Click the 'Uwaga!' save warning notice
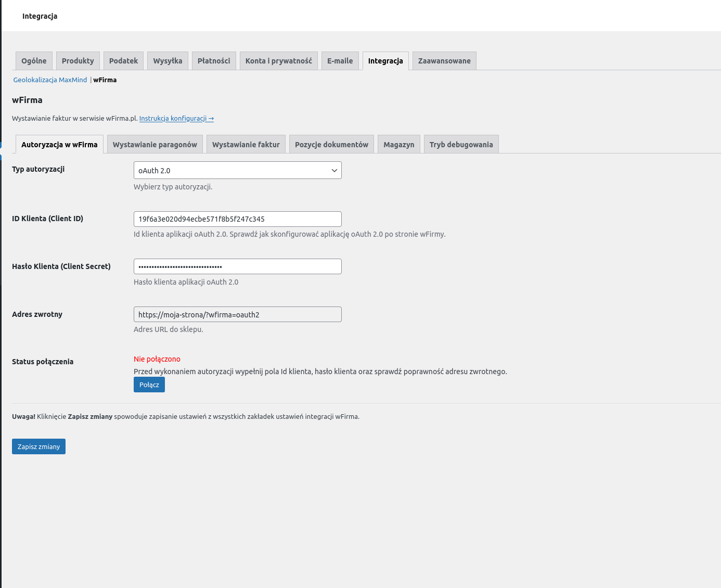 coord(186,417)
